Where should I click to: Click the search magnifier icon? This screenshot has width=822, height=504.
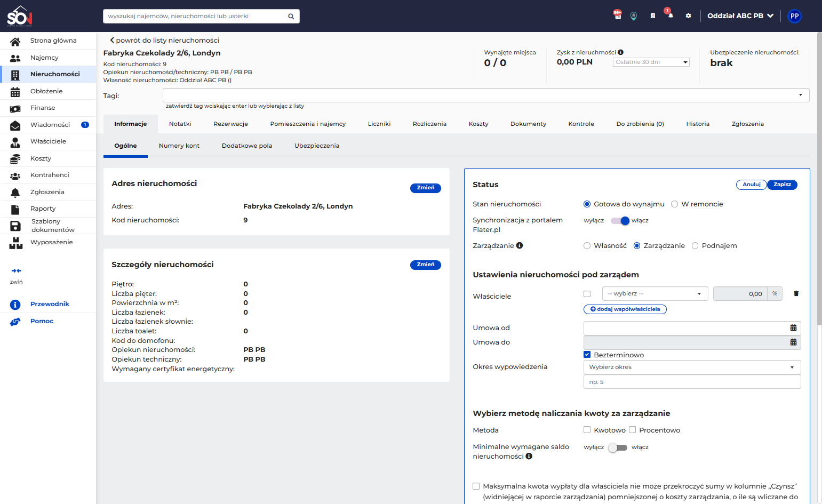[x=291, y=17]
